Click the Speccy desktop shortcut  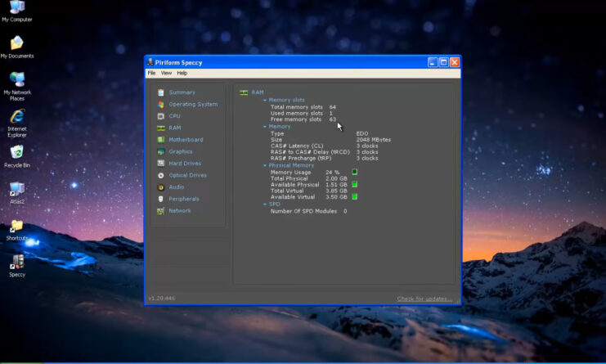pos(16,263)
